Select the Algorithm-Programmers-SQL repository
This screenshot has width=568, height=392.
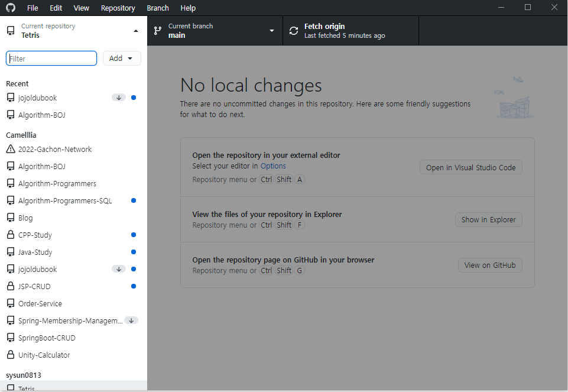(x=73, y=200)
